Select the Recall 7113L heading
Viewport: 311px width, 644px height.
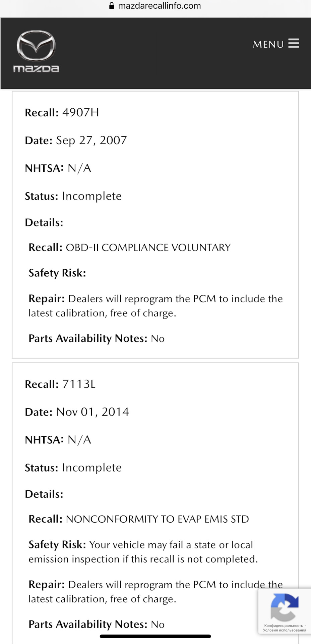[x=60, y=384]
